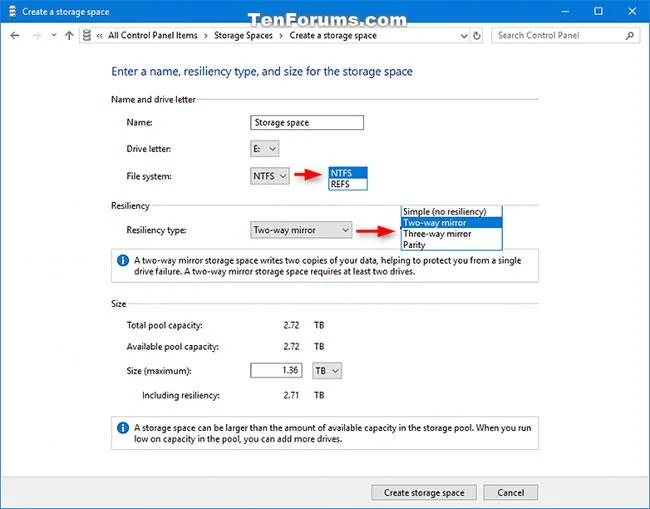Select Parity resiliency option
The height and width of the screenshot is (509, 650).
(451, 245)
